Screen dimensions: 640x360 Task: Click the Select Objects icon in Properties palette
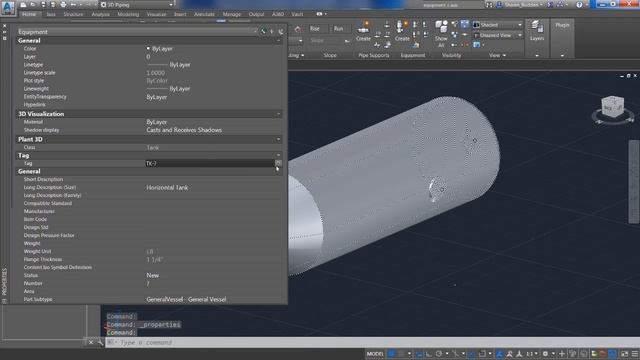272,31
